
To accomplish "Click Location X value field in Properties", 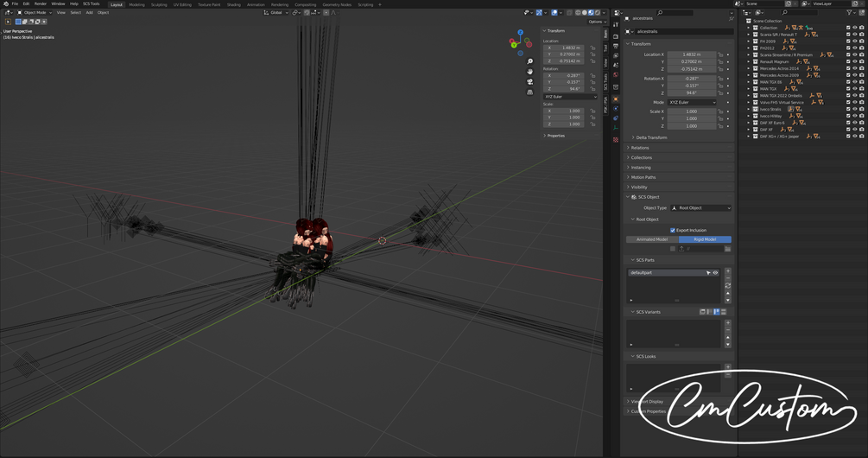I will [x=692, y=54].
